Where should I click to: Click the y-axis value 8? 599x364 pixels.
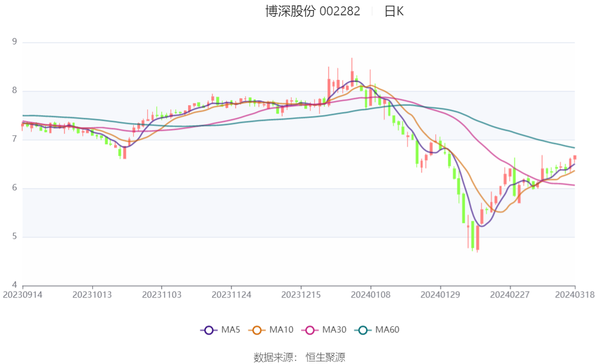pos(14,90)
